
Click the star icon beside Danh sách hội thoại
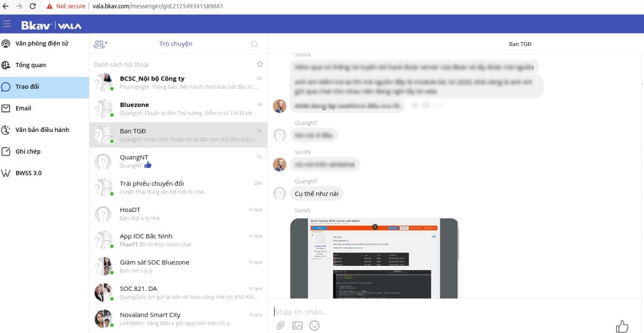[x=259, y=64]
